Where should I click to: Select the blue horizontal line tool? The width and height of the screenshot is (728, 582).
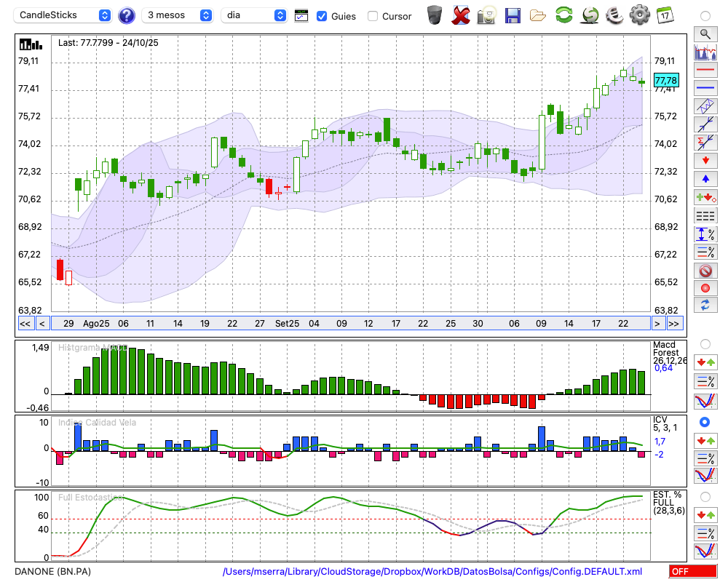[705, 88]
